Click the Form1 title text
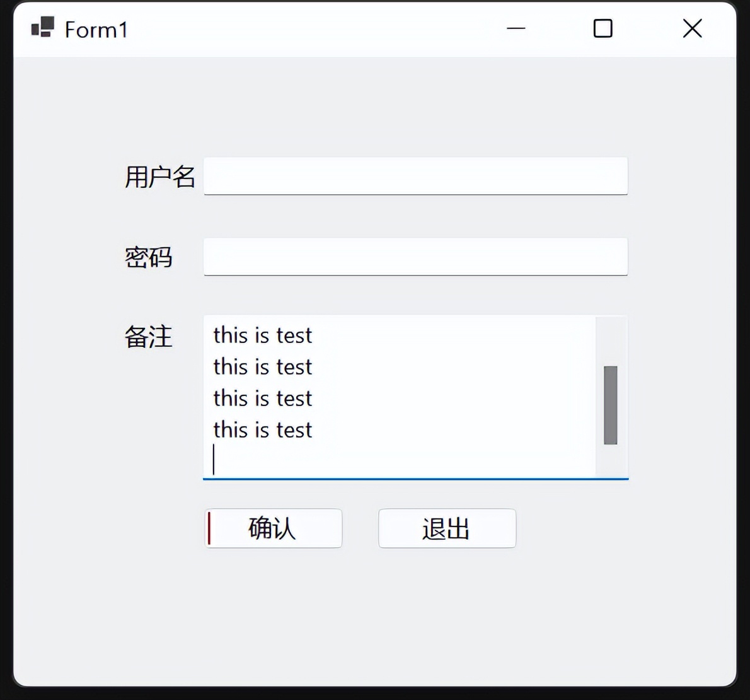Image resolution: width=750 pixels, height=700 pixels. pos(98,30)
